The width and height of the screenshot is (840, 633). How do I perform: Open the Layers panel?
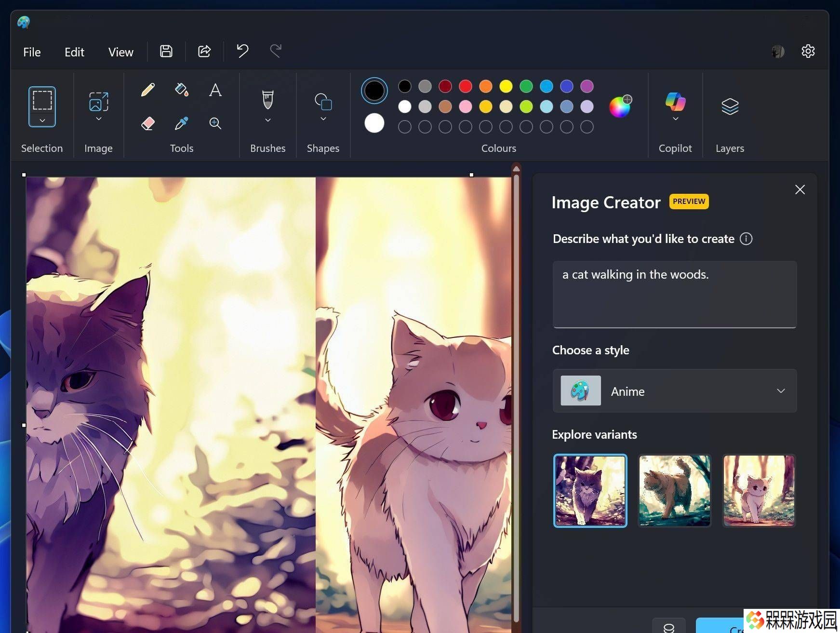click(x=730, y=106)
